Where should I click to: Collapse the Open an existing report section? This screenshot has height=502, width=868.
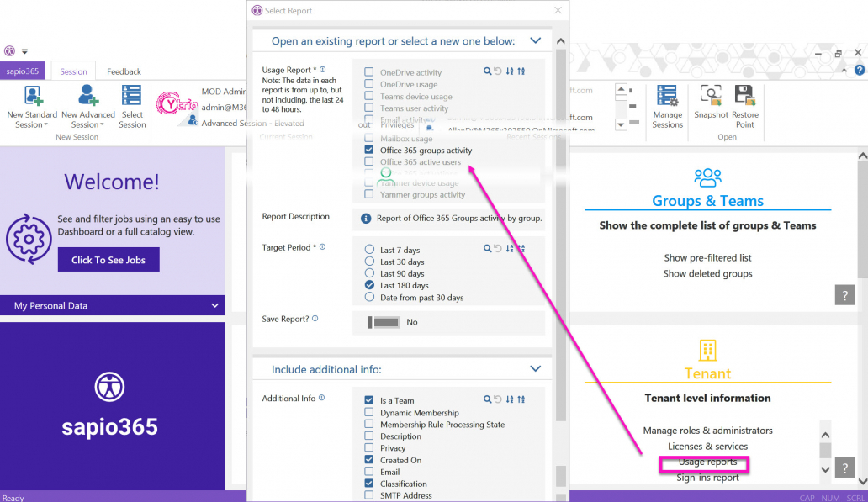click(x=535, y=40)
